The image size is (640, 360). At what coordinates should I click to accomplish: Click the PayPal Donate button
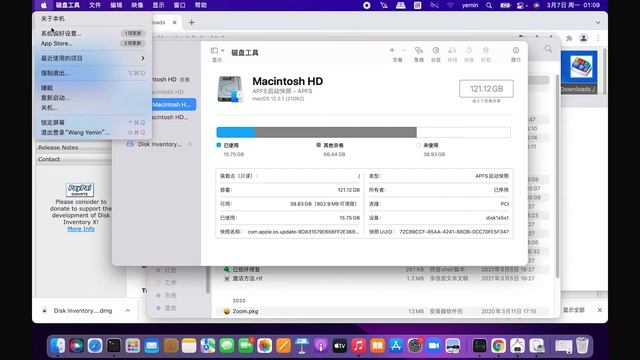80,190
